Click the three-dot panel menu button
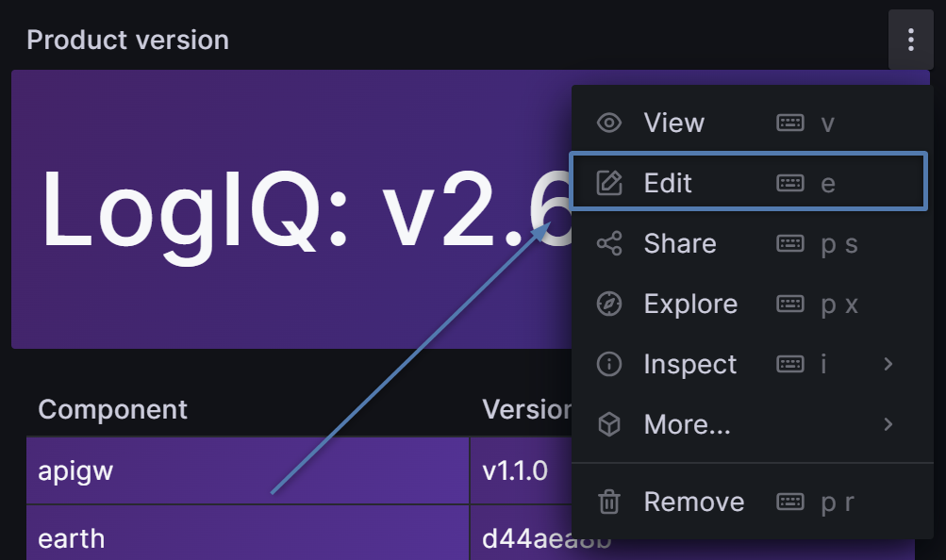This screenshot has height=560, width=946. click(x=910, y=40)
